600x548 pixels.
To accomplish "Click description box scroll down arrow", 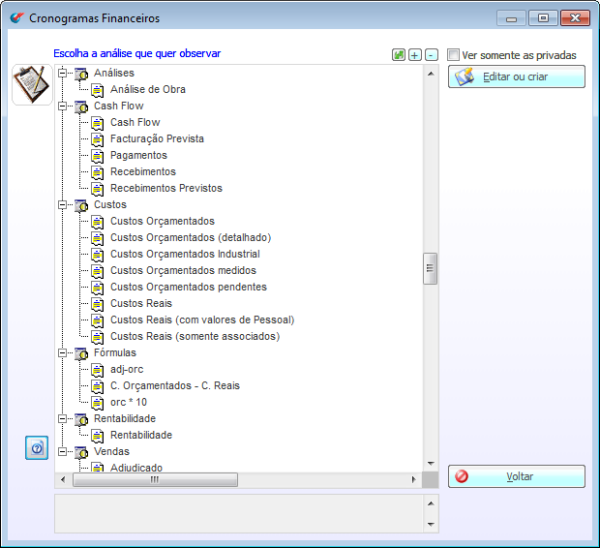I will pos(431,524).
